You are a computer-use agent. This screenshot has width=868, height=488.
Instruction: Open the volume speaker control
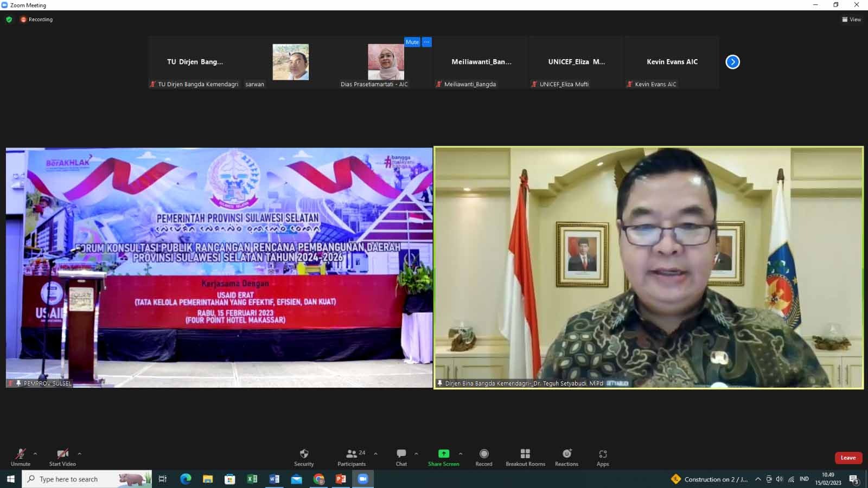coord(780,479)
